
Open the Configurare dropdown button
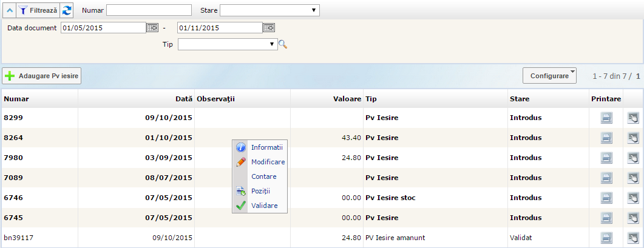pos(549,76)
